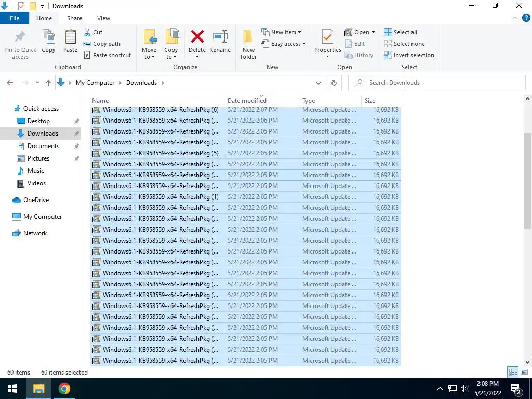This screenshot has width=532, height=399.
Task: Open the Action Center notifications
Action: [x=516, y=389]
